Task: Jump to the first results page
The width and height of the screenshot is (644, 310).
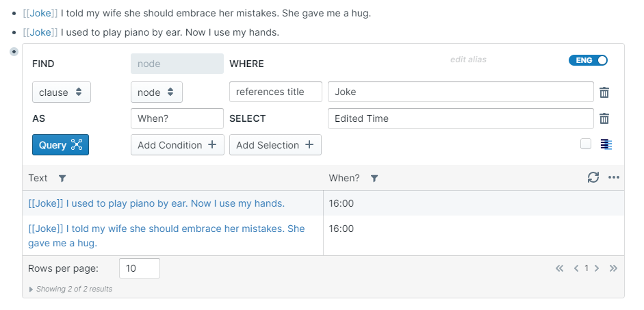Action: 559,268
